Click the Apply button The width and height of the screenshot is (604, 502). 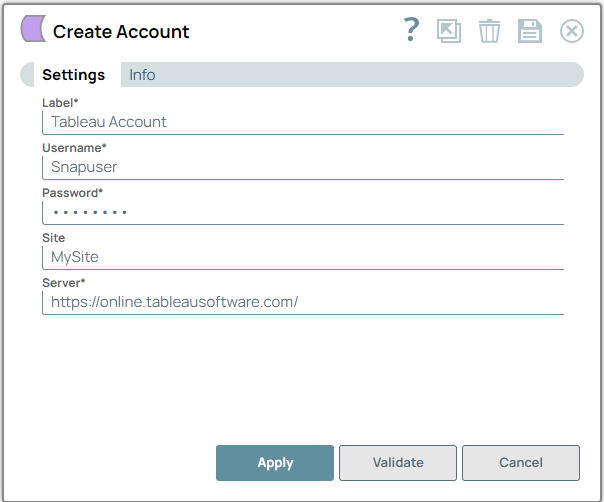tap(275, 463)
